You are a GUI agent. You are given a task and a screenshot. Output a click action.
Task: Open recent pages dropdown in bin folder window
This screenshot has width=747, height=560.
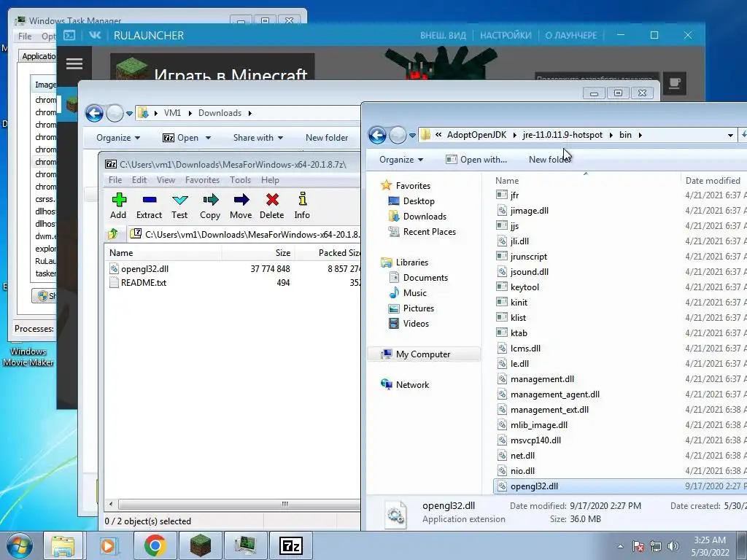click(x=413, y=135)
